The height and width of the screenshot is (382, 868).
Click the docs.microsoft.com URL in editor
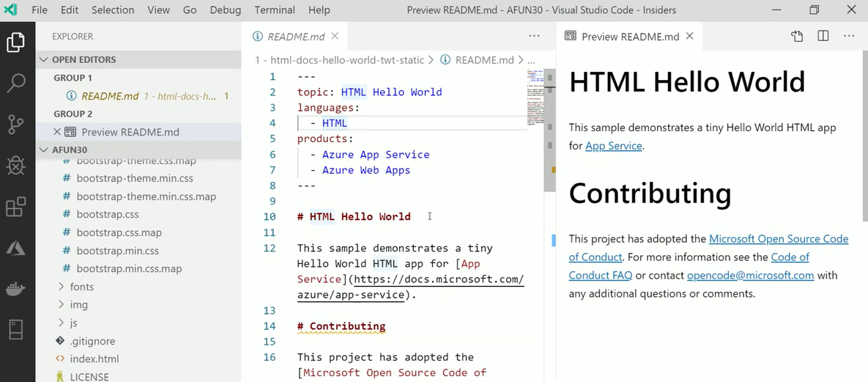click(439, 279)
